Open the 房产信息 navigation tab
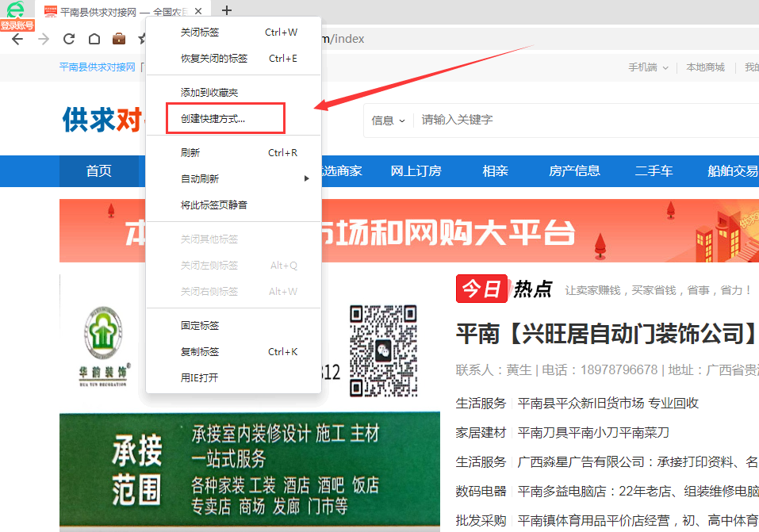The image size is (759, 532). (x=574, y=171)
